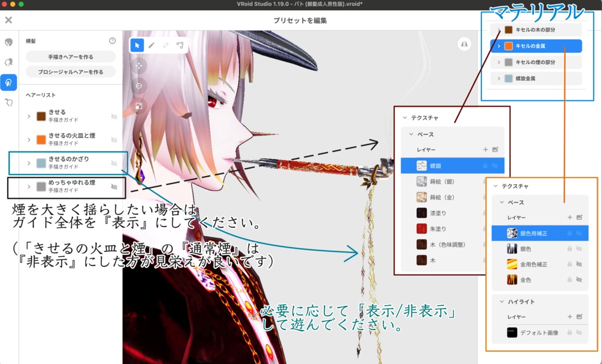Collapse the ベース group in the texture panel

pyautogui.click(x=410, y=134)
